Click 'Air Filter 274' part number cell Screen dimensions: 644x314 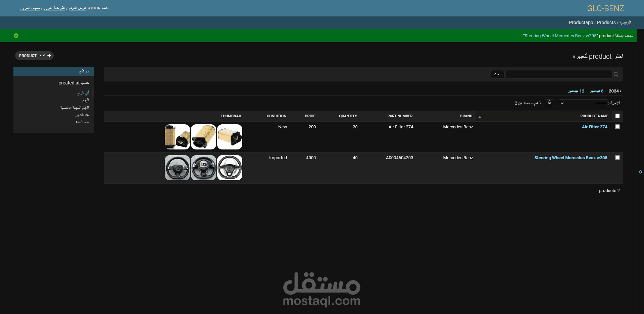click(x=401, y=127)
